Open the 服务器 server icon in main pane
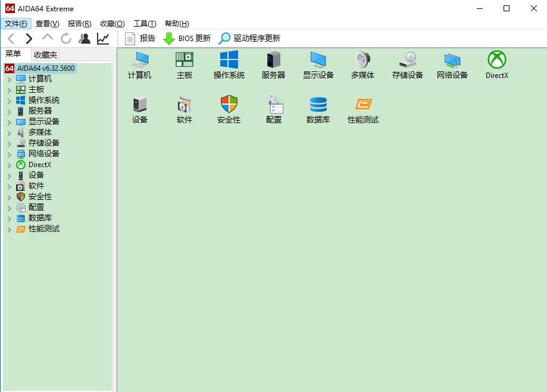The image size is (547, 392). (274, 65)
